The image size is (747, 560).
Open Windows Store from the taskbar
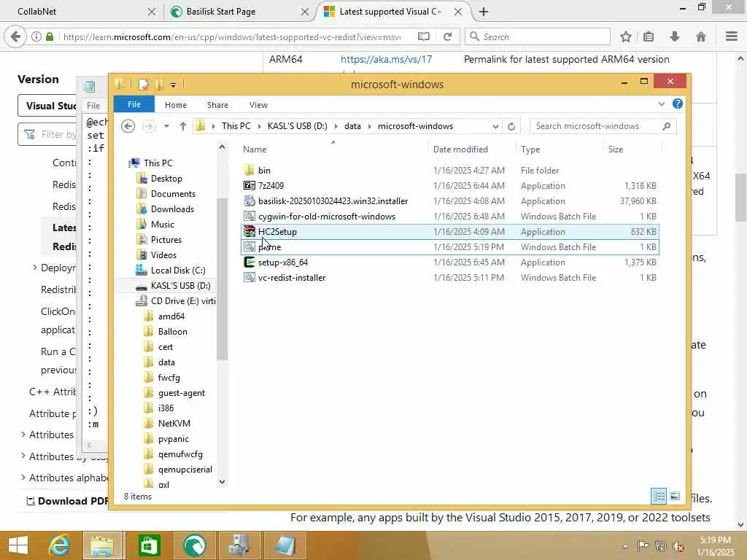149,545
